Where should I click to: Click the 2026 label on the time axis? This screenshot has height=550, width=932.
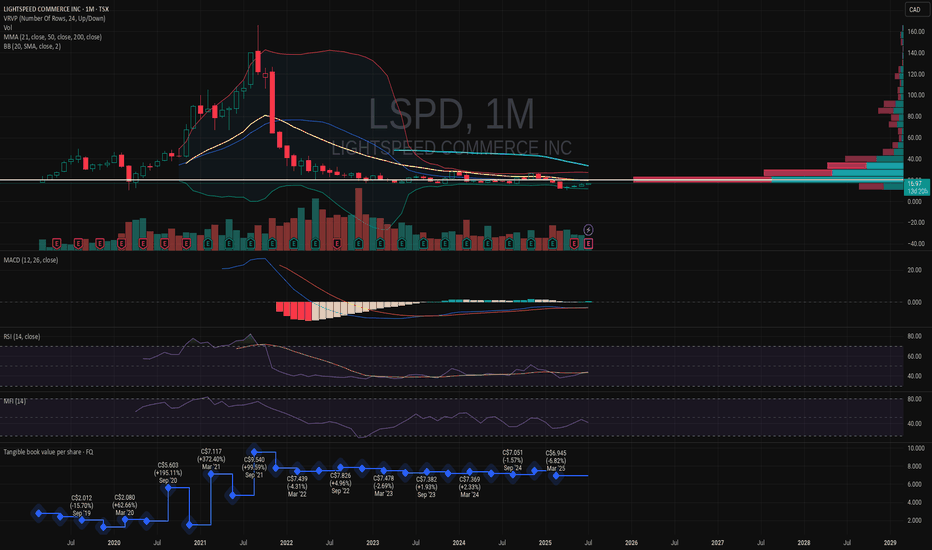pos(631,542)
